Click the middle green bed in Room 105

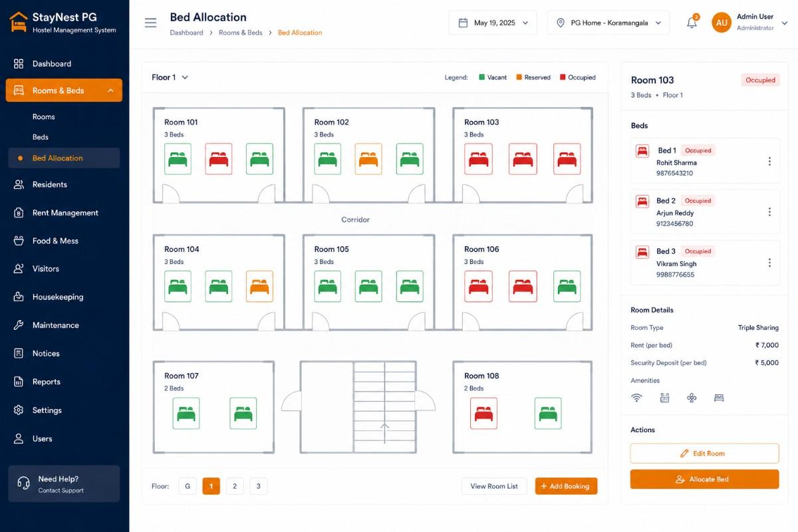point(368,286)
